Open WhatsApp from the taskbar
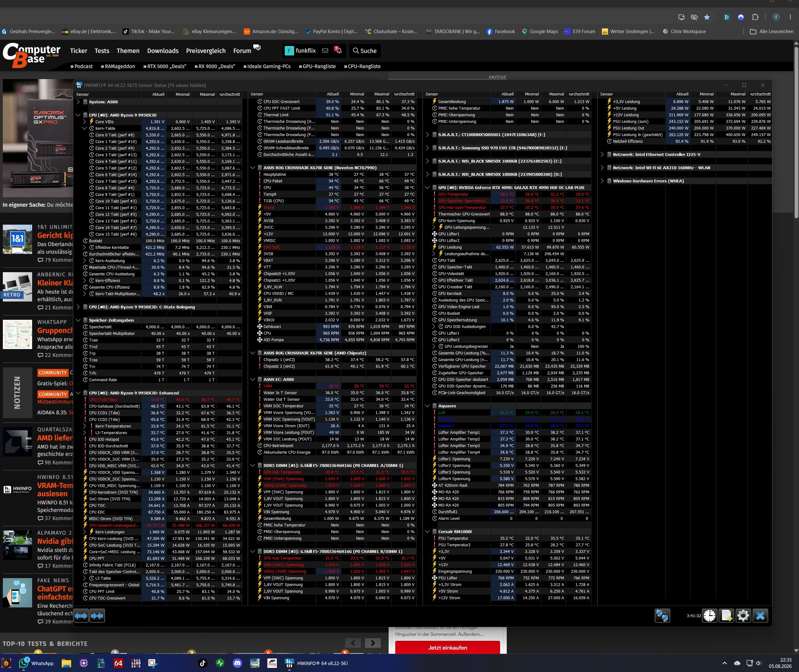 tap(37, 663)
